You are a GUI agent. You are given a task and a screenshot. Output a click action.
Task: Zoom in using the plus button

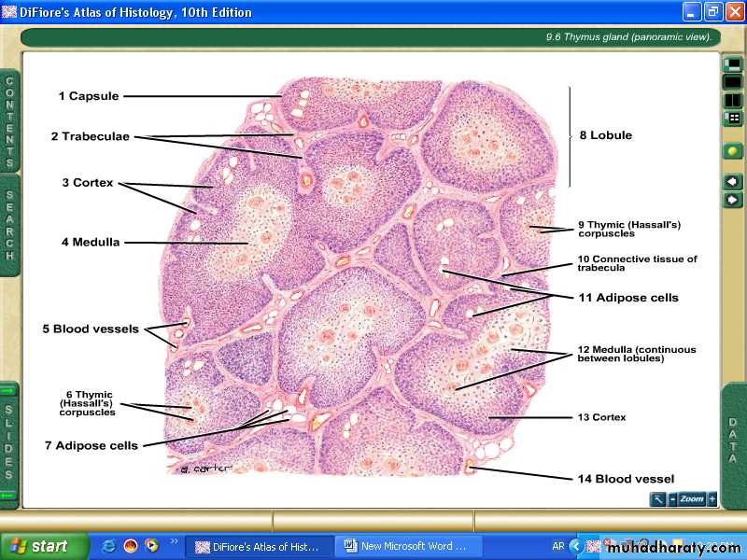[712, 499]
